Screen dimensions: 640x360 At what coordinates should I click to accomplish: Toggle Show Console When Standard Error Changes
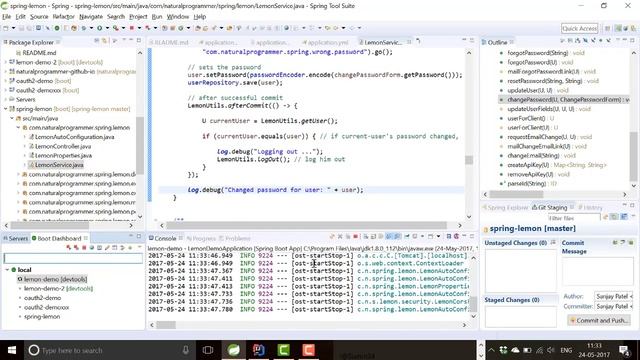click(x=398, y=236)
